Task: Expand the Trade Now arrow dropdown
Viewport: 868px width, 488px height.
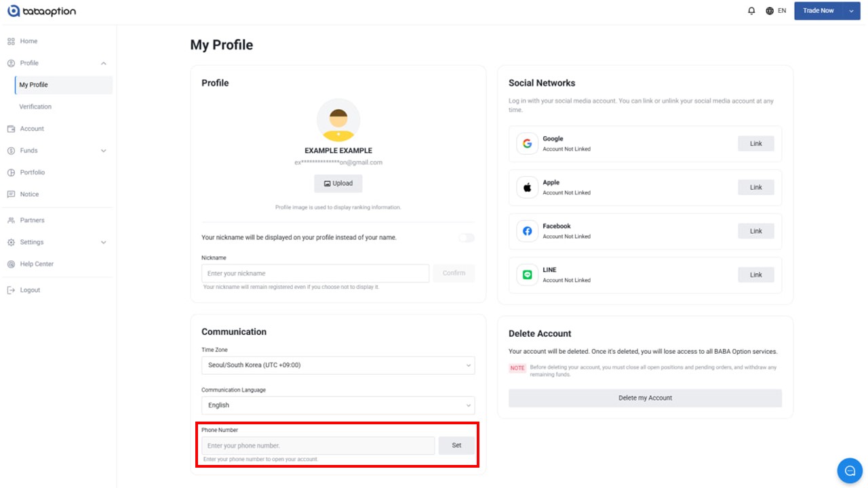Action: [x=852, y=11]
